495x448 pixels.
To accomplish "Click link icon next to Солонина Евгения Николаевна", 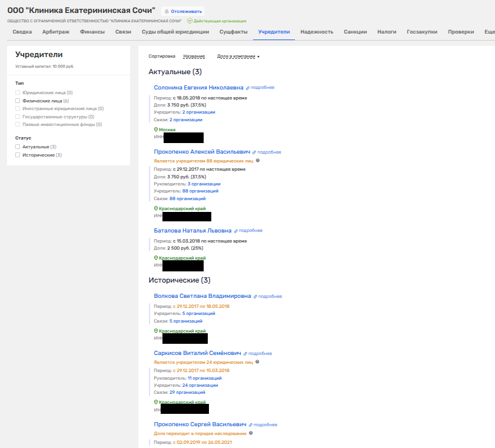I will click(x=248, y=88).
